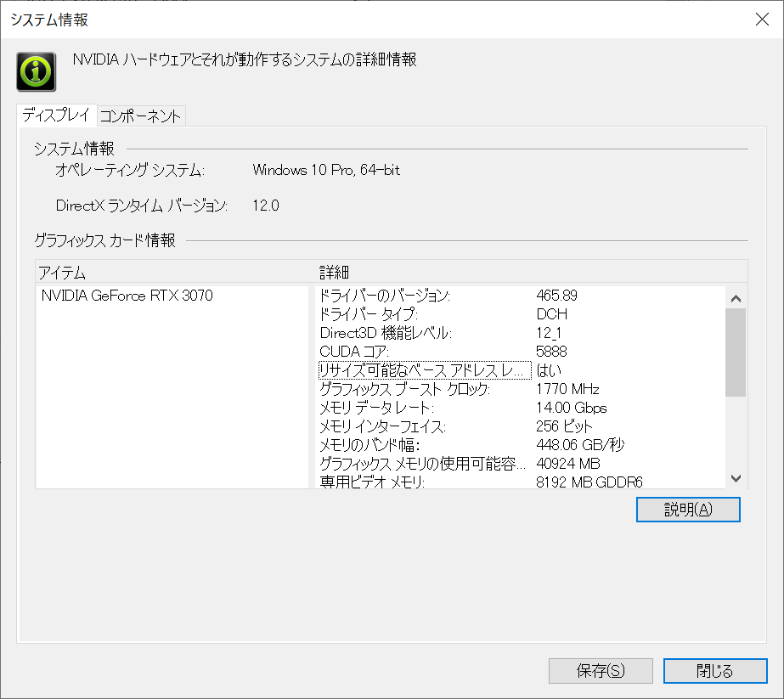Click the details list scrollbar thumb
This screenshot has height=699, width=784.
click(736, 352)
